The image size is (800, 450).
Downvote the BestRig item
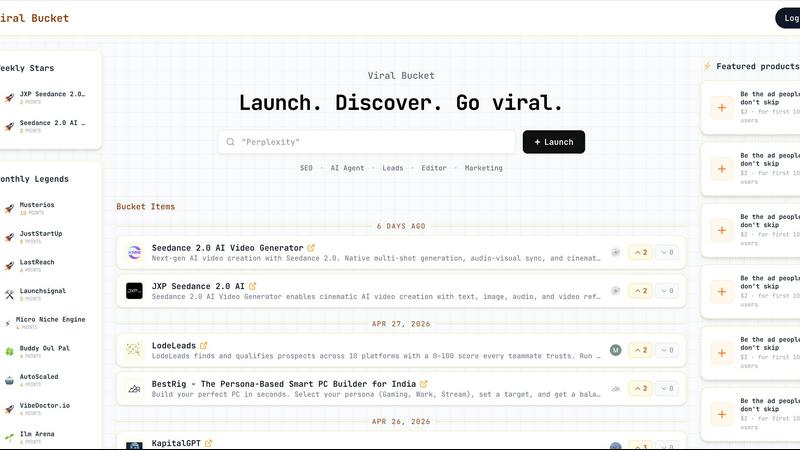coord(667,389)
